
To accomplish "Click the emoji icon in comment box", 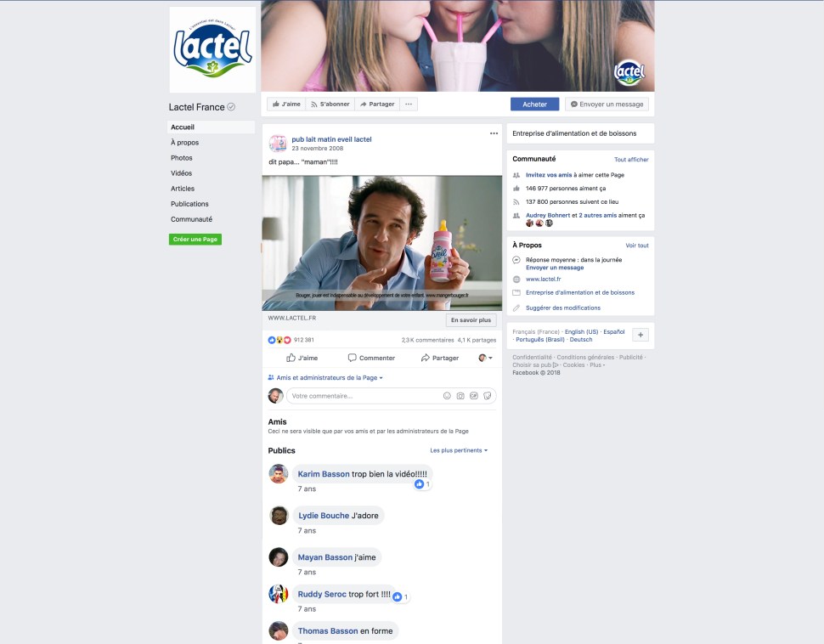I will 447,396.
